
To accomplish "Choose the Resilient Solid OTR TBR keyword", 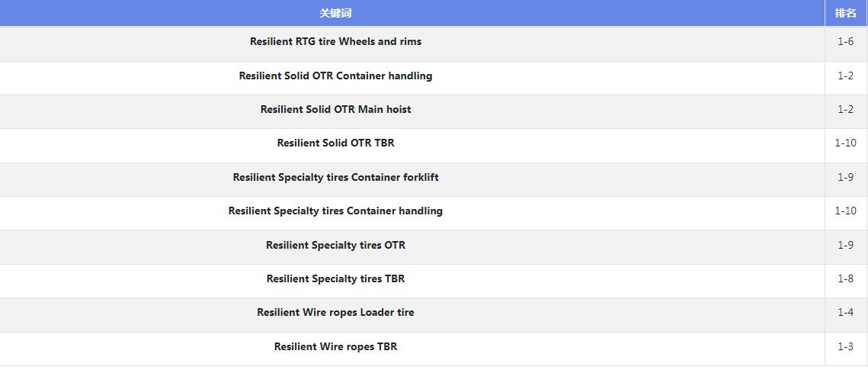I will 335,143.
